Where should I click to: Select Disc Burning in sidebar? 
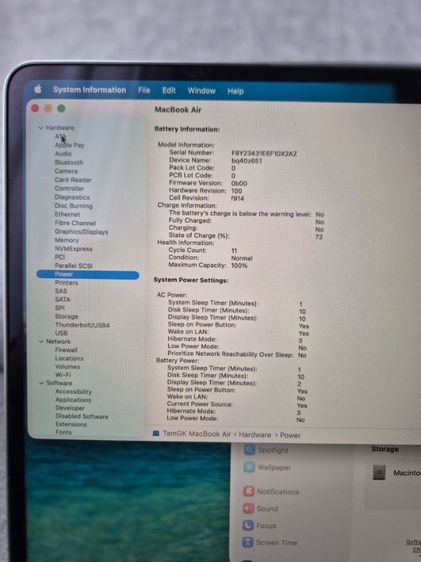(73, 206)
